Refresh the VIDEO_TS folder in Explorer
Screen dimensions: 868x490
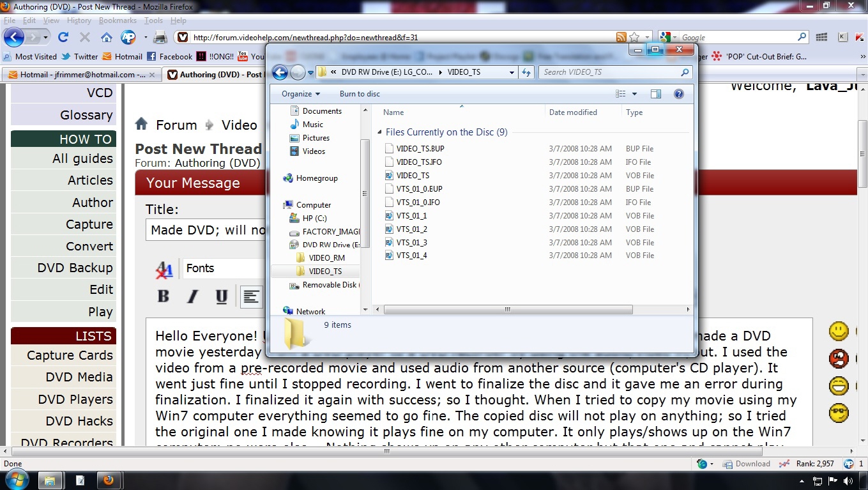(526, 72)
